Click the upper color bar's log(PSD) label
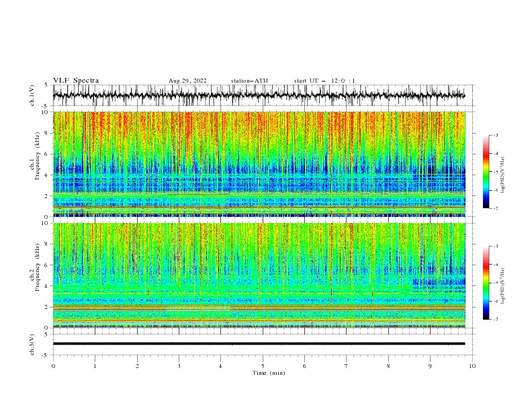This screenshot has height=411, width=532. 503,175
